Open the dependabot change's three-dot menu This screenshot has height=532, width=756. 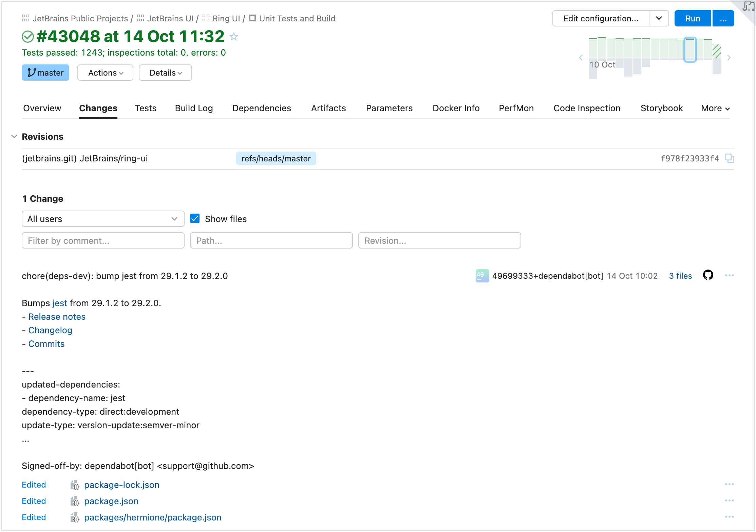click(x=729, y=276)
